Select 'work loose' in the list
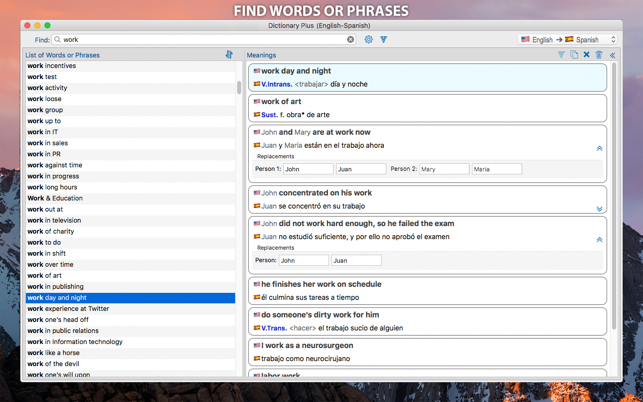 pos(130,99)
